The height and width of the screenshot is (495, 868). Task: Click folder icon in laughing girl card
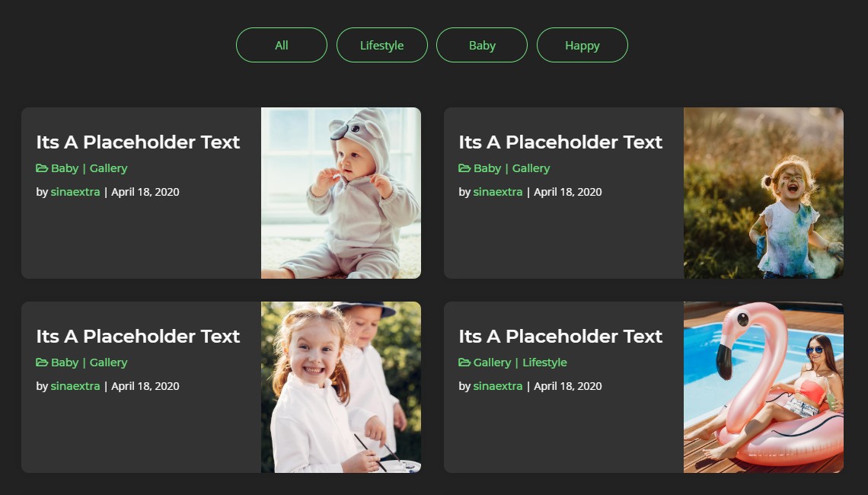click(x=464, y=168)
